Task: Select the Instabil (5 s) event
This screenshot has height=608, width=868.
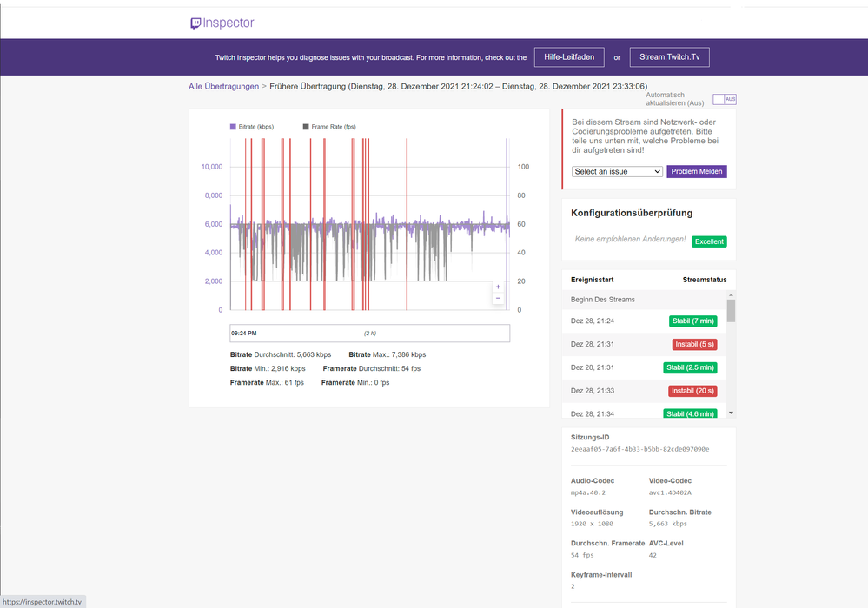Action: coord(695,344)
